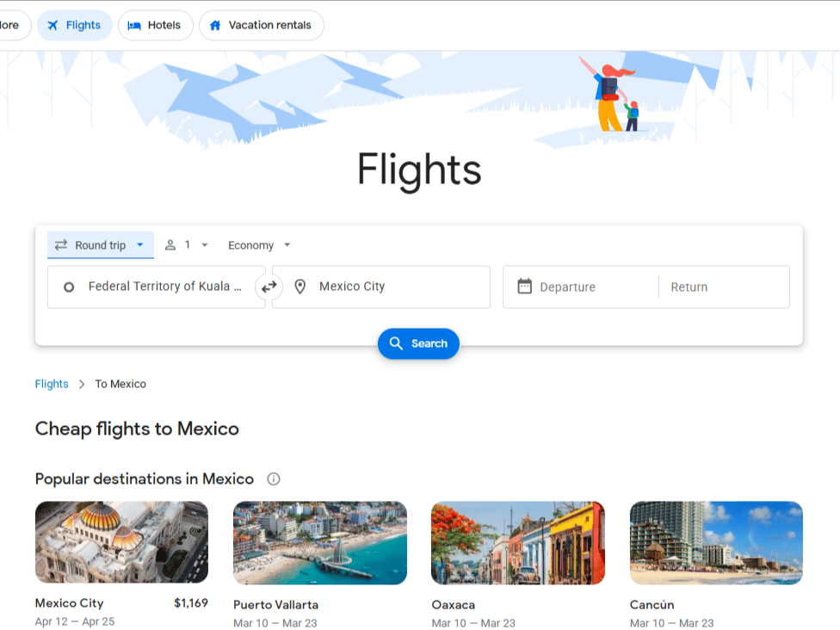This screenshot has height=630, width=840.
Task: Click the blue Search button
Action: click(x=418, y=343)
